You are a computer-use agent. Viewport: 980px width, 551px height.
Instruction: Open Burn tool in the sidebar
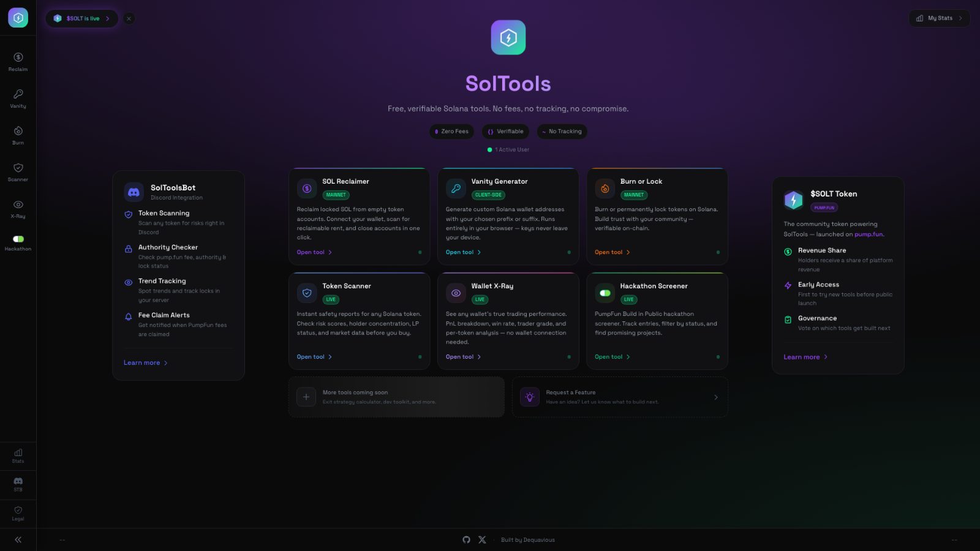pyautogui.click(x=18, y=135)
